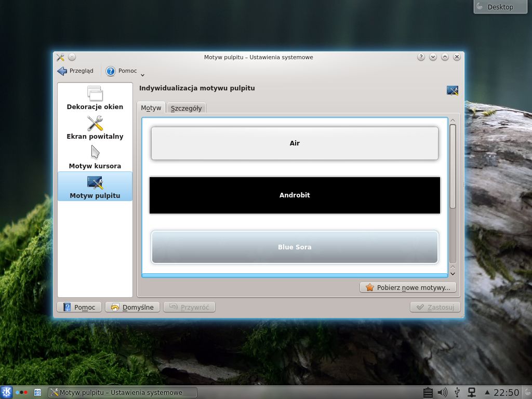Expand hidden system tray icons arrow
Image resolution: width=532 pixels, height=399 pixels.
pos(487,393)
